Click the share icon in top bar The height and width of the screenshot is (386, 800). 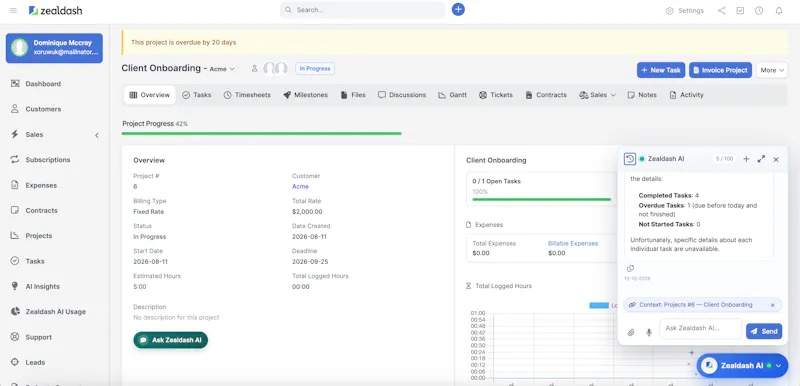coord(721,11)
